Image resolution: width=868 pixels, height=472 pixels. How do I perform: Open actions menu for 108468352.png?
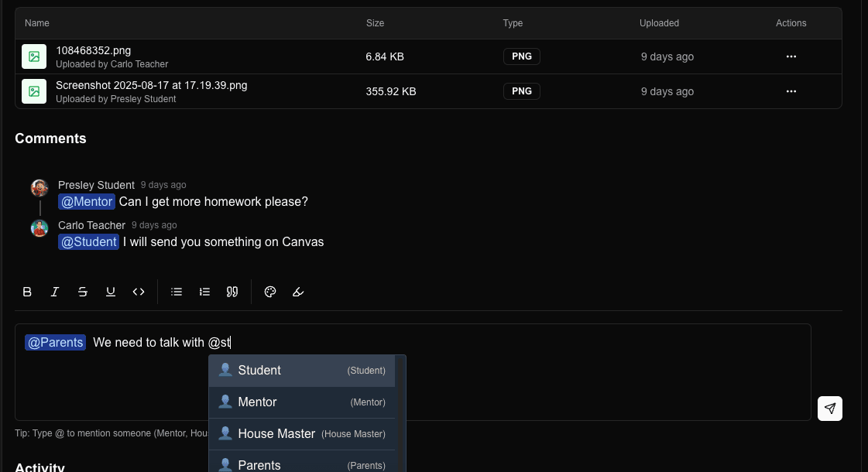791,56
